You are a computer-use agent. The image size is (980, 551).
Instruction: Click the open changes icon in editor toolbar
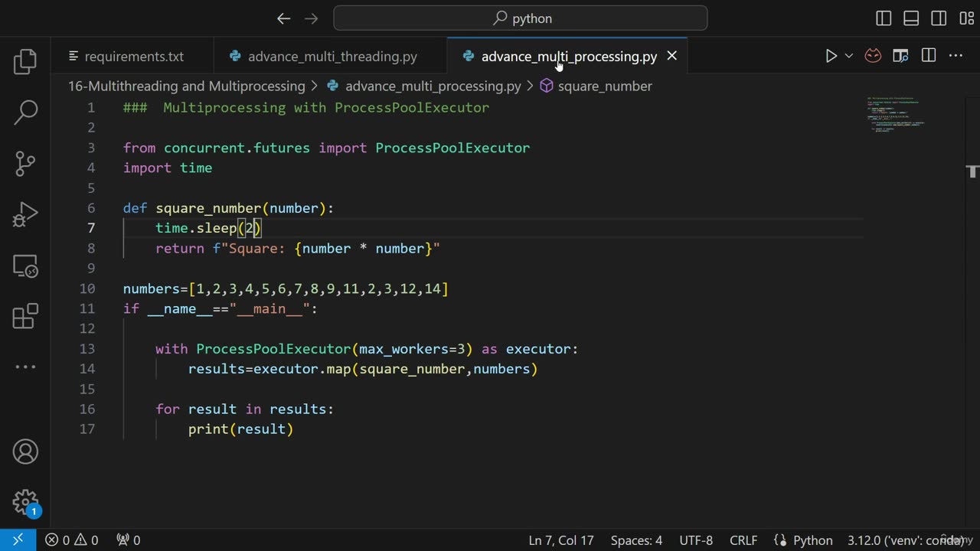pyautogui.click(x=900, y=56)
